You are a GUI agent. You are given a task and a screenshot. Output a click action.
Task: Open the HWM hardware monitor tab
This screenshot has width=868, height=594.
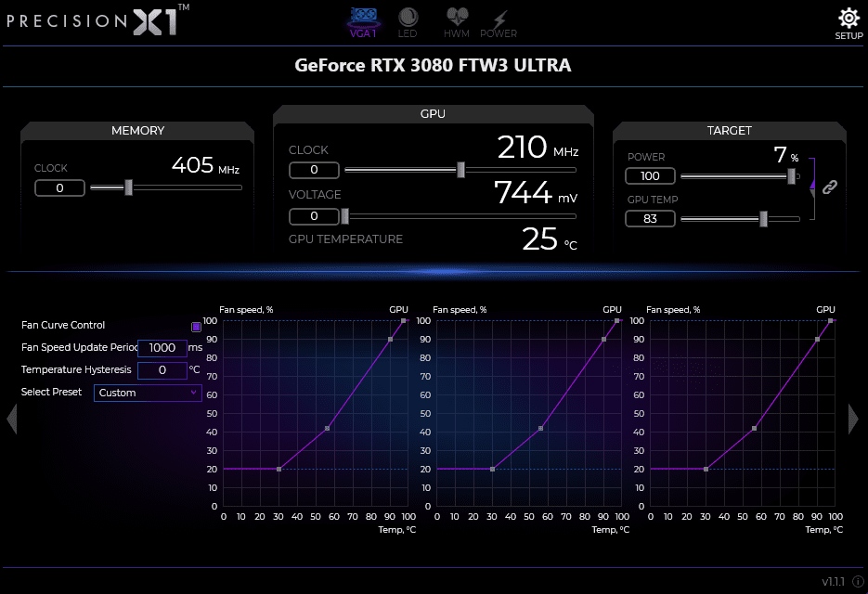457,22
